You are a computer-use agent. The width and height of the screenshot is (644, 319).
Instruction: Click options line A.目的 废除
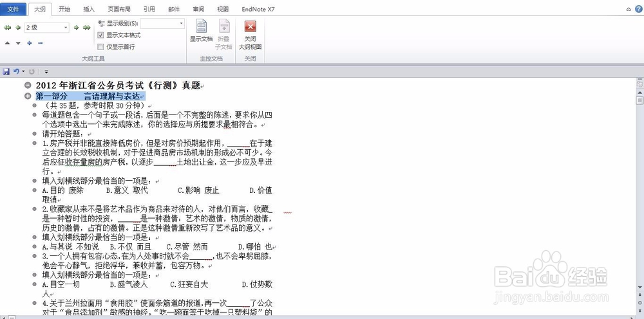pos(157,195)
